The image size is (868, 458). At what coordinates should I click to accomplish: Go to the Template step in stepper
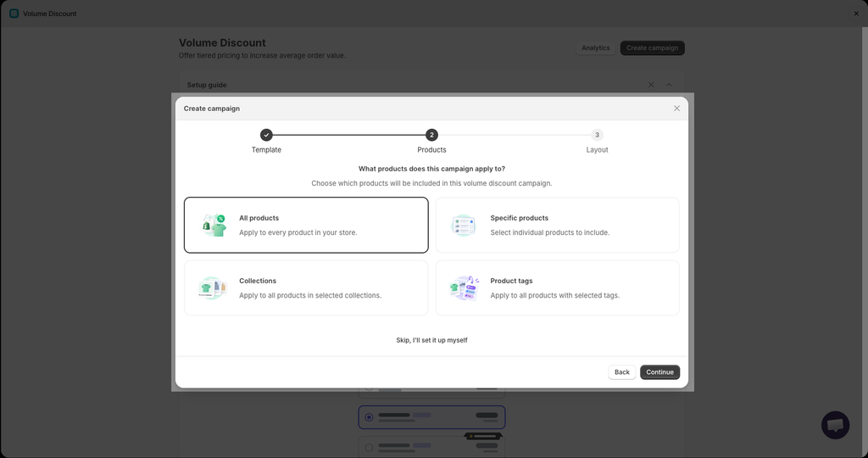(266, 135)
